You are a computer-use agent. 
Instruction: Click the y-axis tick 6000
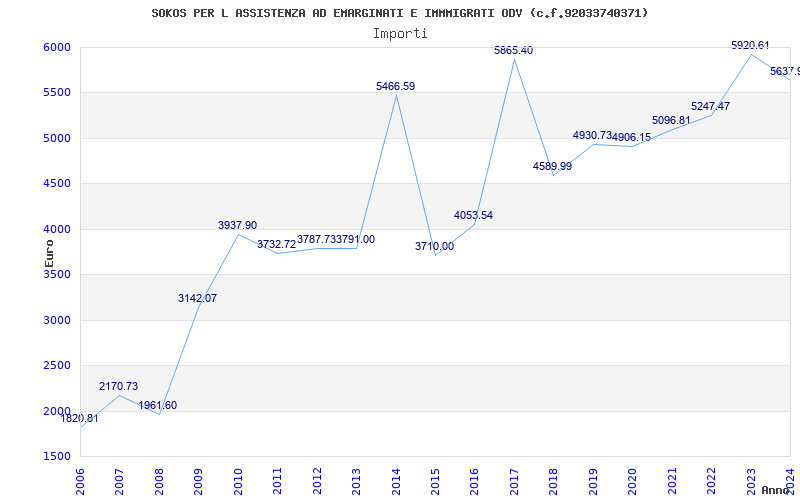click(57, 47)
